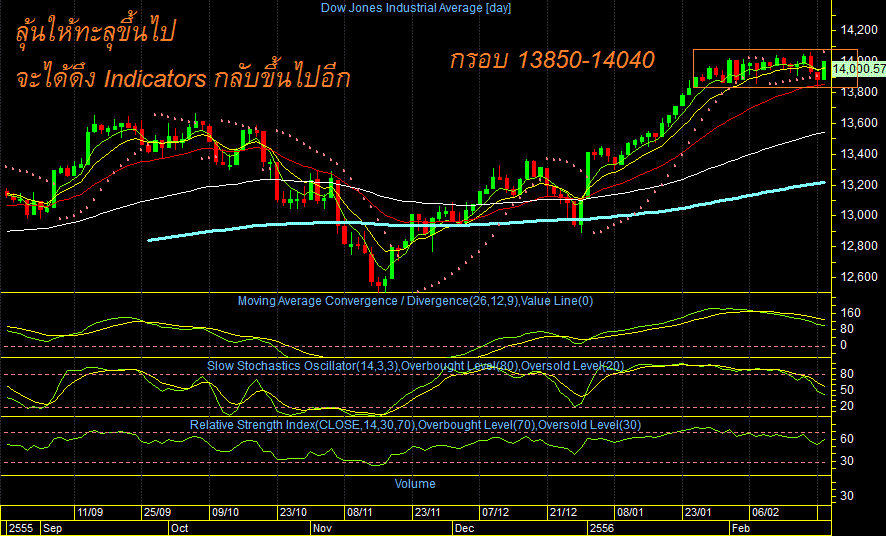Image resolution: width=886 pixels, height=536 pixels.
Task: Select the Relative Strength Index indicator title
Action: click(x=415, y=425)
